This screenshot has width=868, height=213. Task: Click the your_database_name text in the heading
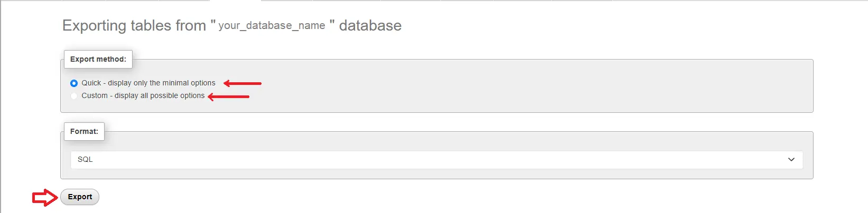pos(272,26)
